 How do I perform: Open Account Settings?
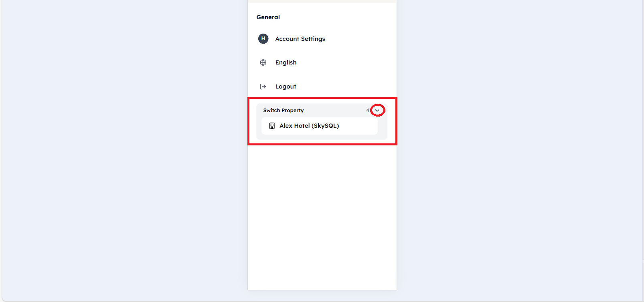(300, 39)
